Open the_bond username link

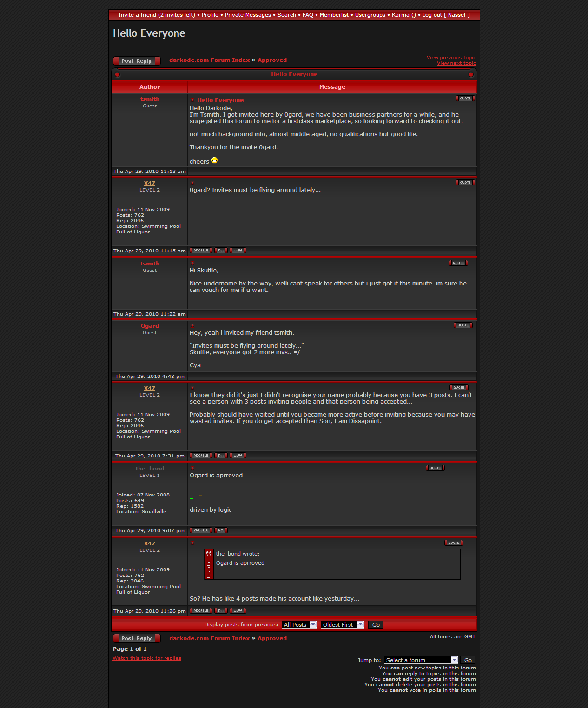150,469
